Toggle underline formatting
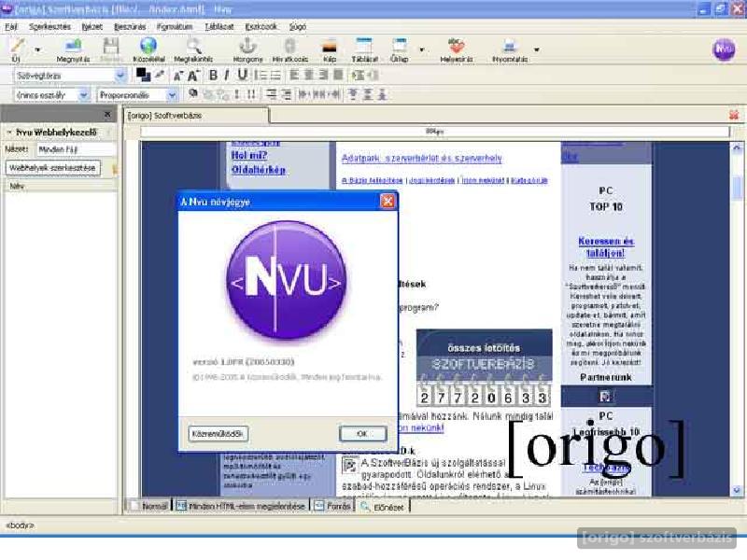Image resolution: width=747 pixels, height=560 pixels. (243, 75)
